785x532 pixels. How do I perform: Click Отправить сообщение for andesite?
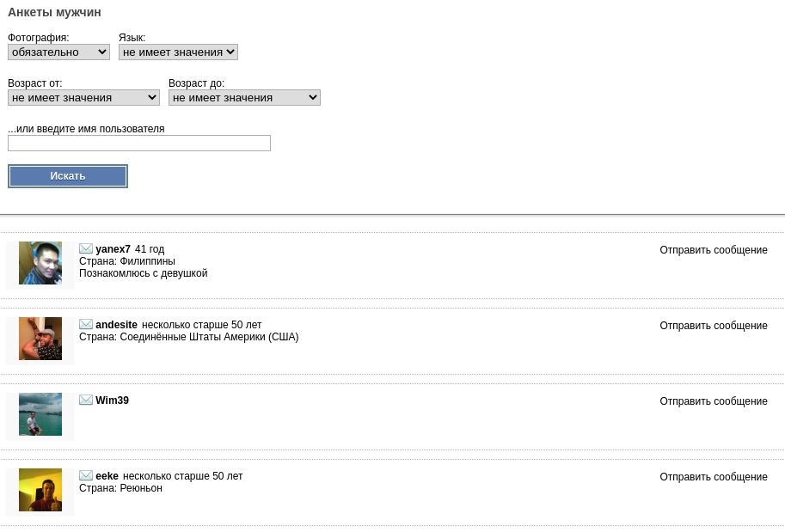pos(714,326)
